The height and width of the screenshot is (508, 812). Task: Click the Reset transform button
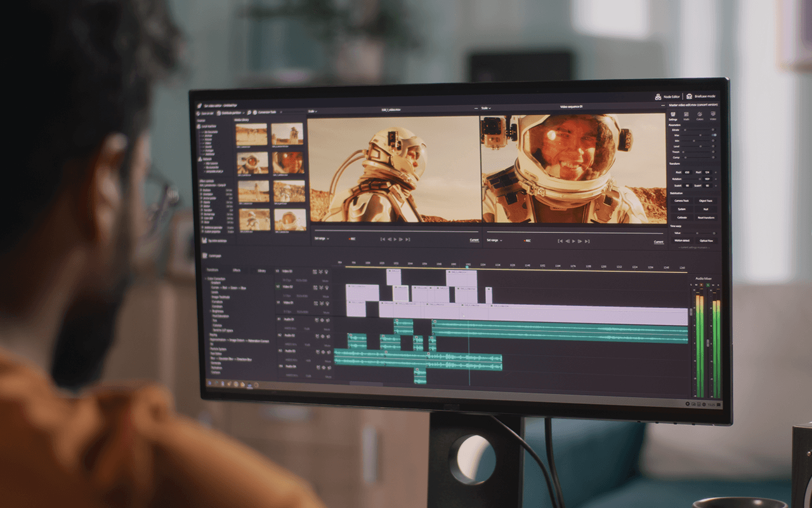(706, 217)
